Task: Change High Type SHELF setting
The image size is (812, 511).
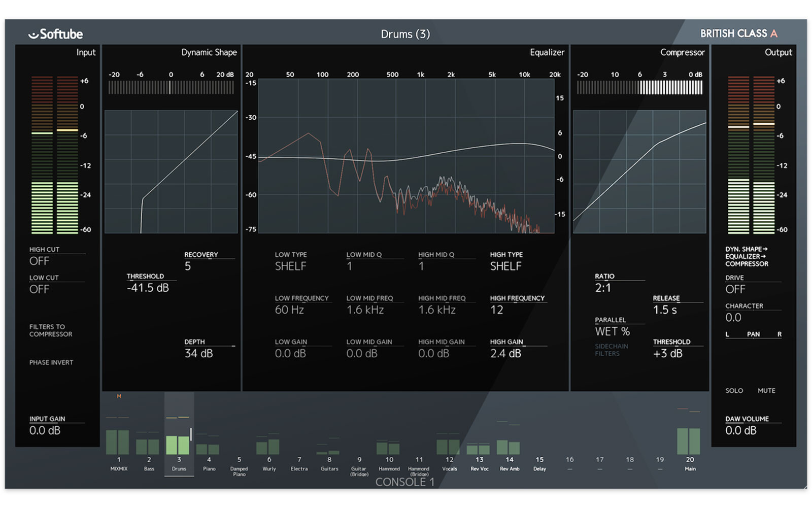Action: [505, 266]
